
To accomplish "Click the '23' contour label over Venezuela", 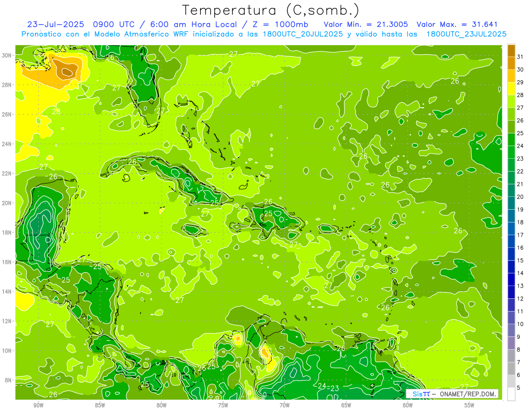I will click(x=335, y=389).
